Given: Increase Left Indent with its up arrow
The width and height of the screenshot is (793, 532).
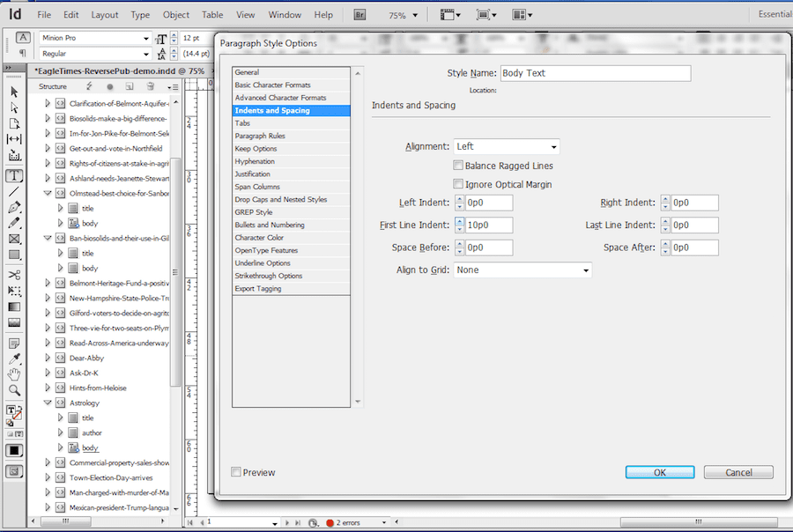Looking at the screenshot, I should pyautogui.click(x=459, y=199).
